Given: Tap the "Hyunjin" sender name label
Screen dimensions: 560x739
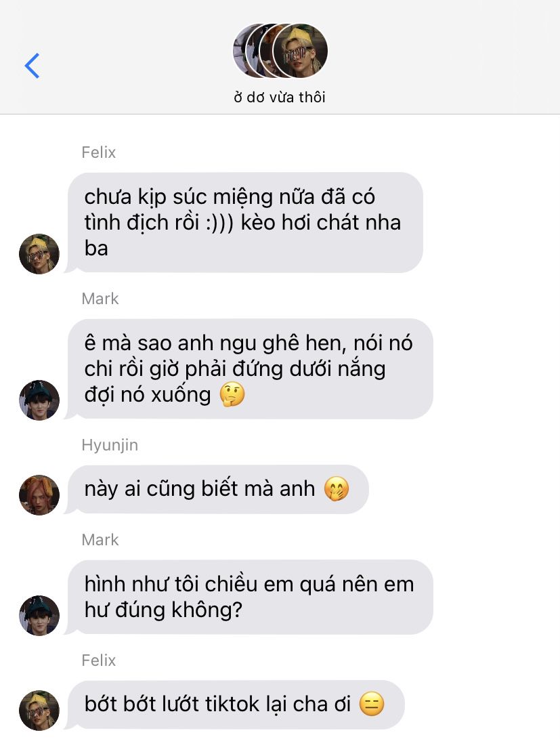Looking at the screenshot, I should pos(110,445).
